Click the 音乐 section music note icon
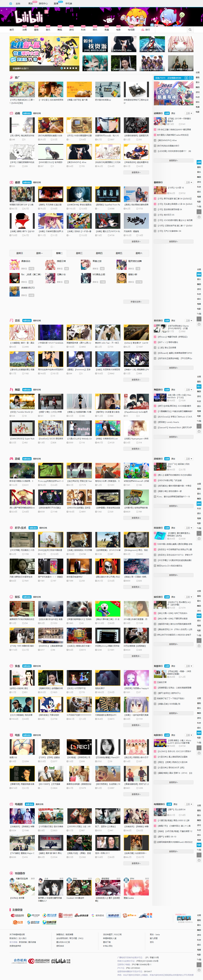 click(11, 320)
